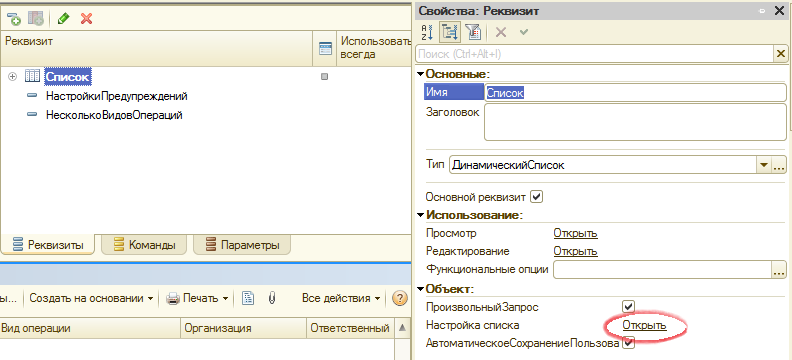Clear the properties search field
792x360 pixels.
[x=780, y=54]
